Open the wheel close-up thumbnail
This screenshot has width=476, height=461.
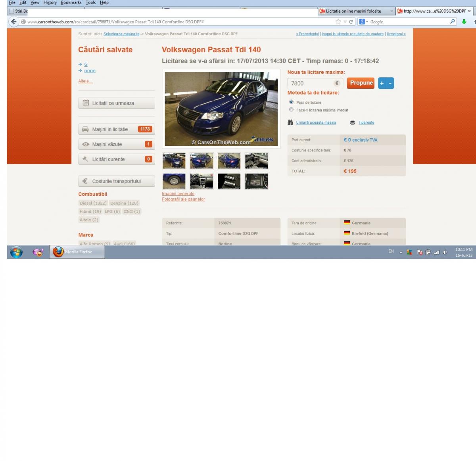click(174, 181)
